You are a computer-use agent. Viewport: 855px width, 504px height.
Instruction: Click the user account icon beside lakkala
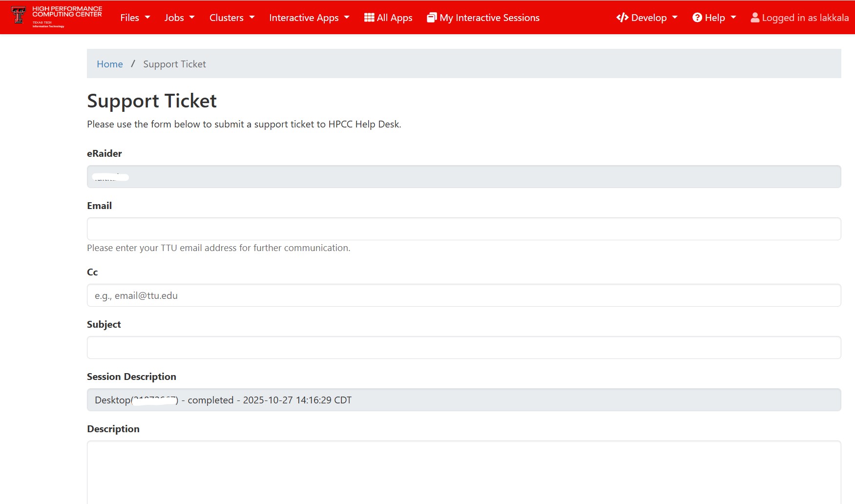(x=755, y=17)
